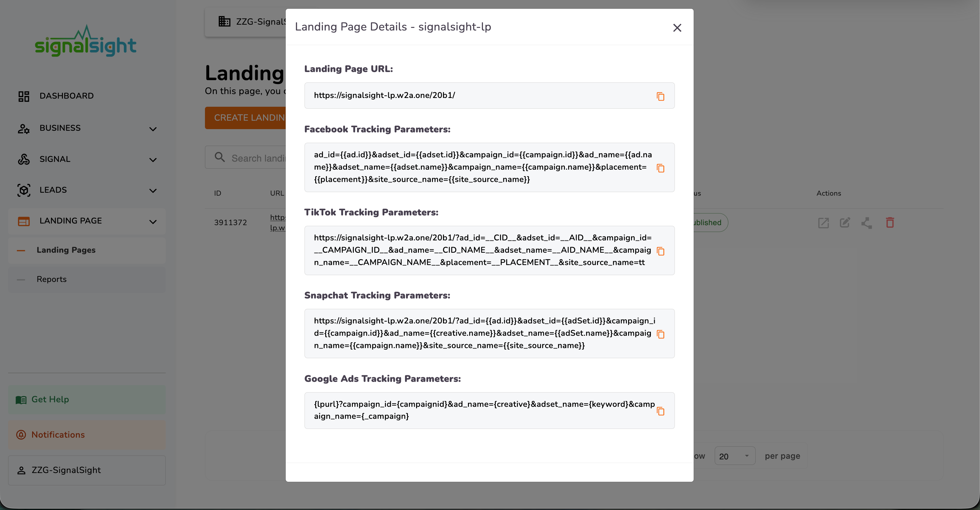Copy Google Ads tracking parameters

click(661, 411)
